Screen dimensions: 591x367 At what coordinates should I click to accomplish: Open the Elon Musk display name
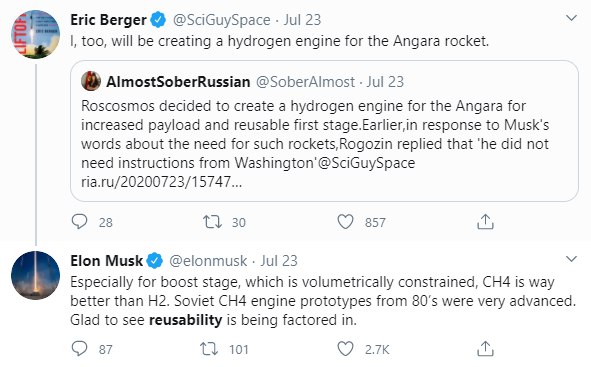click(x=107, y=261)
